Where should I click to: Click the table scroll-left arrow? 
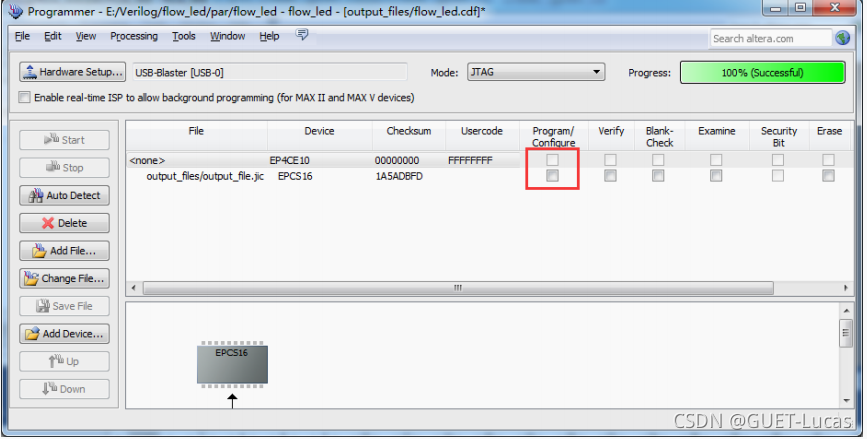133,288
